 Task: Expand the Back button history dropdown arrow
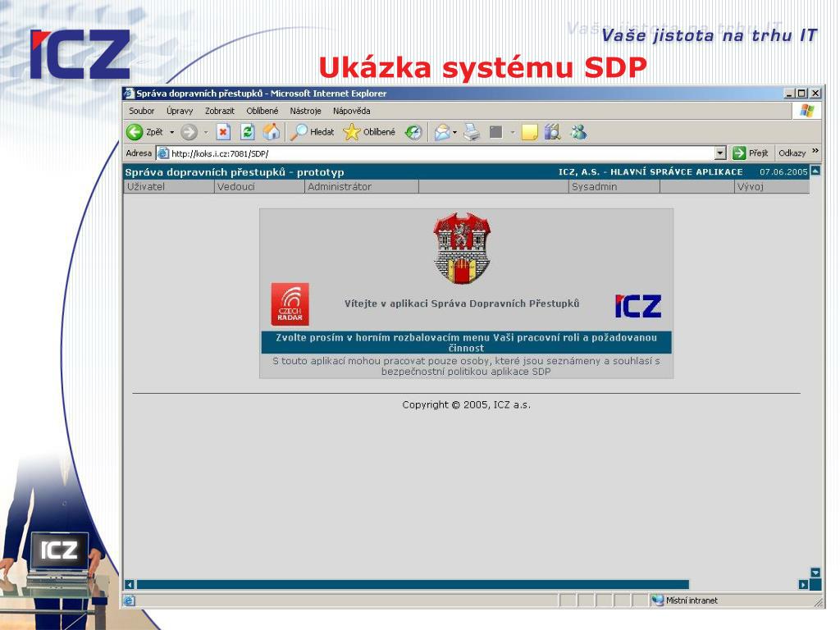172,132
